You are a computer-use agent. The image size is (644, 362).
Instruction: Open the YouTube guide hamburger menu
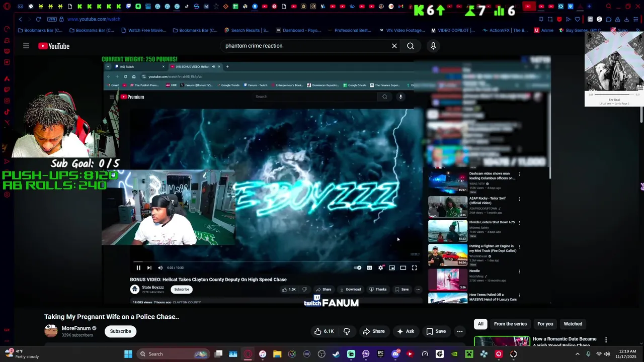[26, 46]
